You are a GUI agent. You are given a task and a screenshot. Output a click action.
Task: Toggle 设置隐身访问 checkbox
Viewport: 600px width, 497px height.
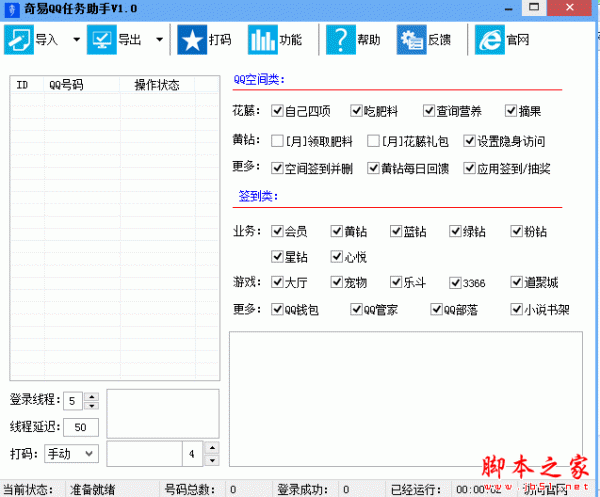click(x=469, y=141)
